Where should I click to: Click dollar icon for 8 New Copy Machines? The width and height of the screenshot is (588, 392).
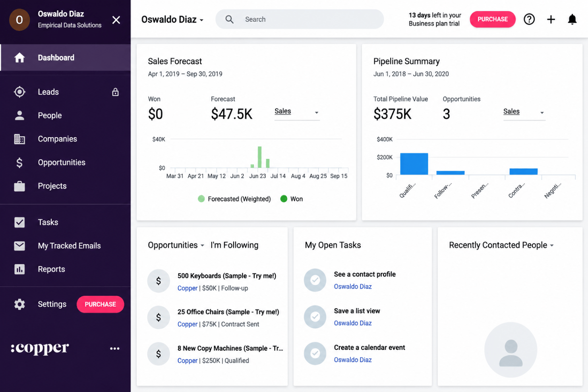[159, 354]
